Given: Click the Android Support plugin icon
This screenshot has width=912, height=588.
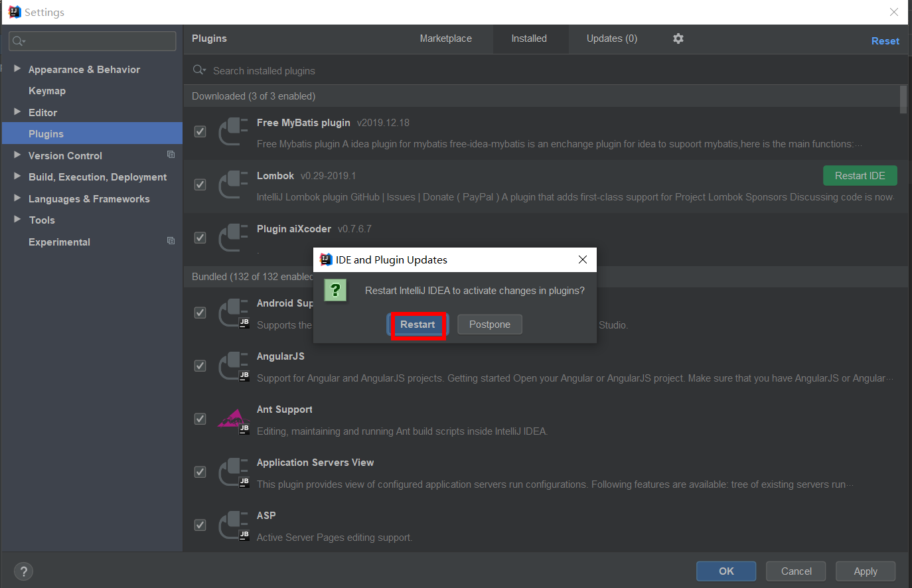Looking at the screenshot, I should coord(234,313).
